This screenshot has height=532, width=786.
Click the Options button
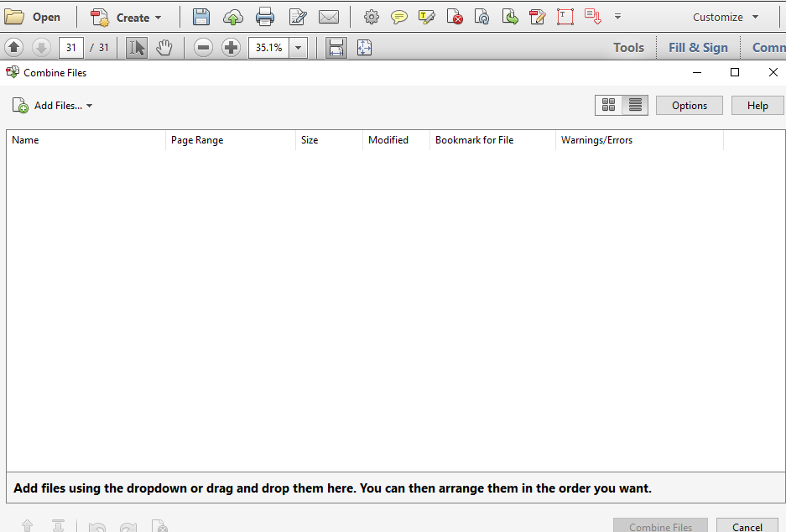click(689, 105)
